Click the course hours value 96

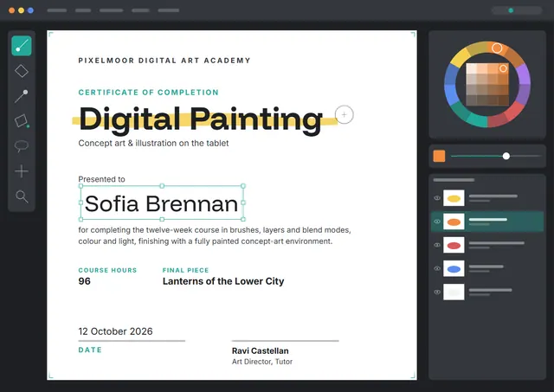pyautogui.click(x=85, y=281)
